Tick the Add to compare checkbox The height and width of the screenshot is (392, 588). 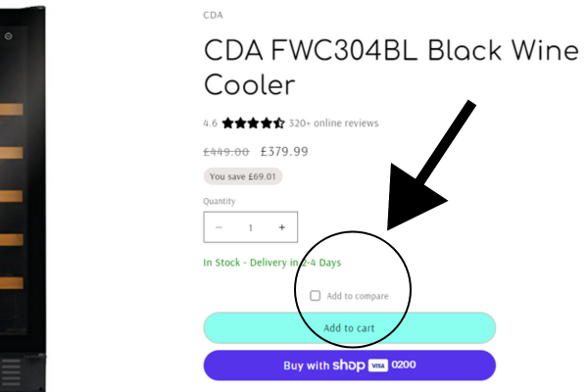[x=315, y=295]
